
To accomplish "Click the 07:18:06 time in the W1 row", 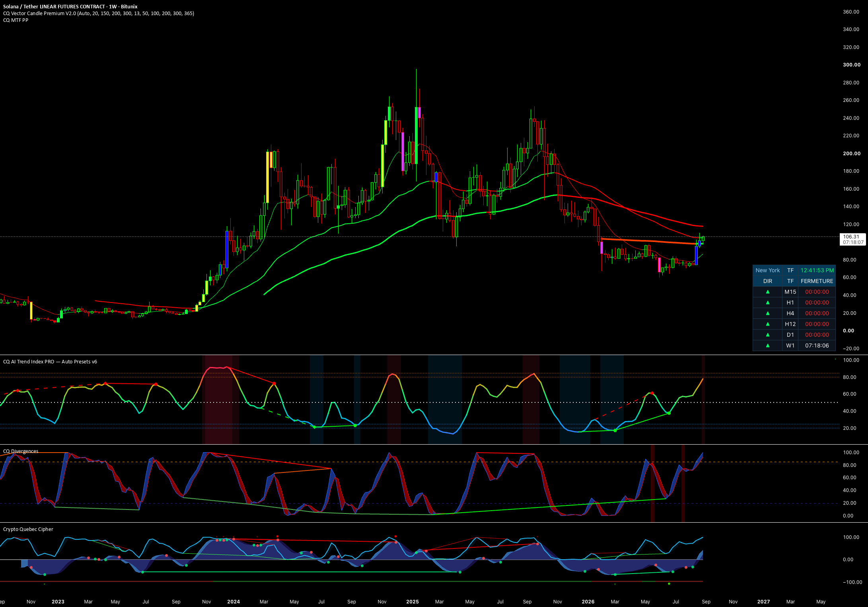I will coord(817,345).
